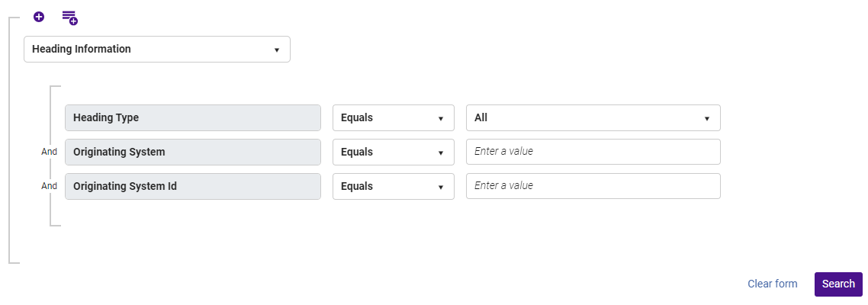Click the arrow of the Originating System Id Equals dropdown
This screenshot has height=305, width=868.
441,187
